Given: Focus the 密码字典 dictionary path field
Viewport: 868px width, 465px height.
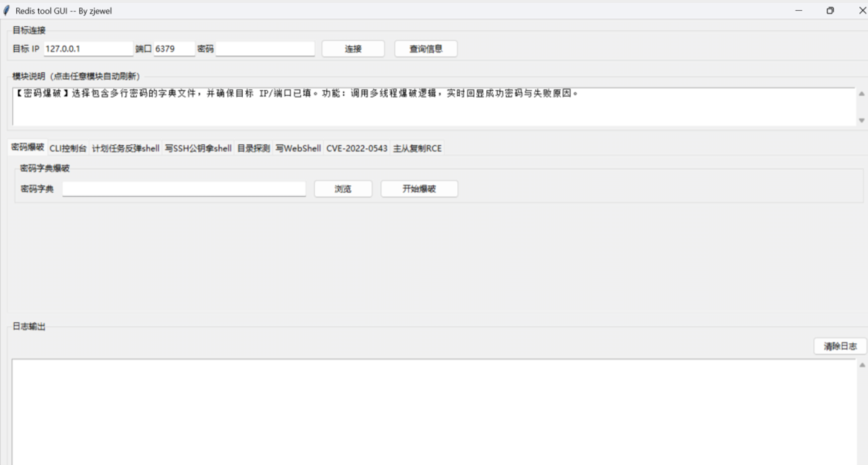Looking at the screenshot, I should (183, 189).
